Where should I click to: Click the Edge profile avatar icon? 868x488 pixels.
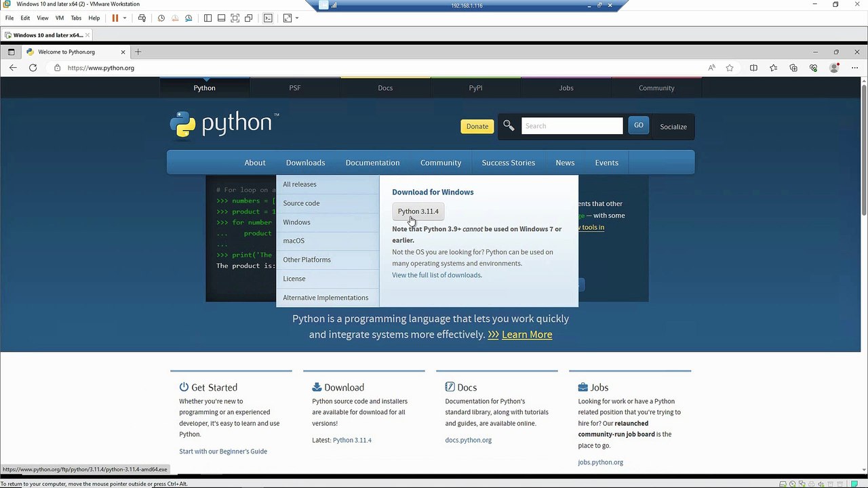point(835,68)
